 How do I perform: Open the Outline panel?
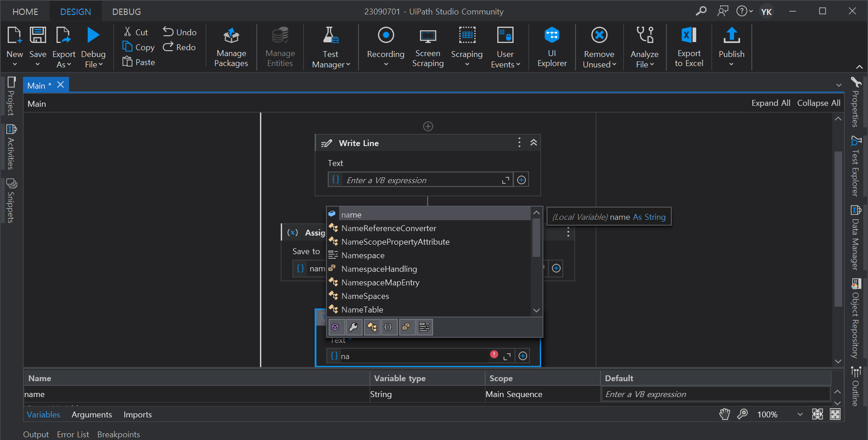click(x=855, y=386)
